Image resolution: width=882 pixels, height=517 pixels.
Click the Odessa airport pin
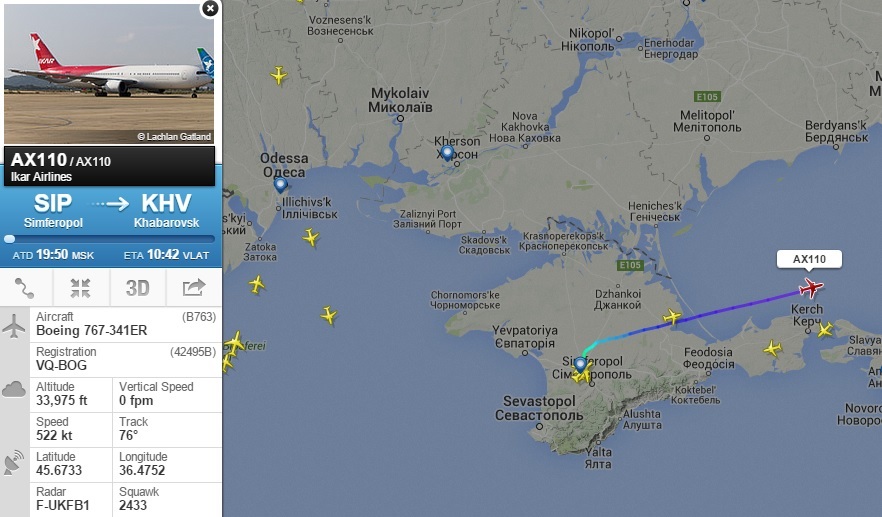(280, 185)
